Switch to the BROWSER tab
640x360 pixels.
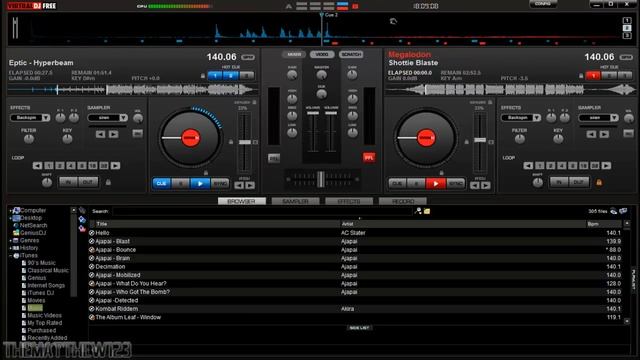click(242, 201)
